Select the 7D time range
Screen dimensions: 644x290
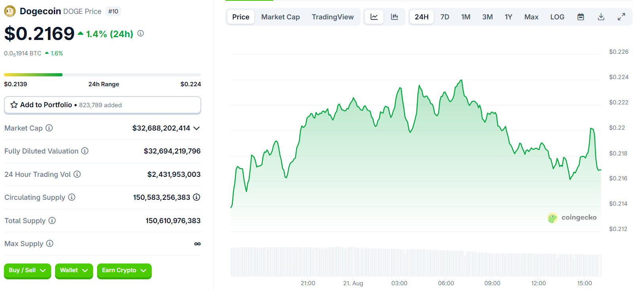(x=445, y=17)
